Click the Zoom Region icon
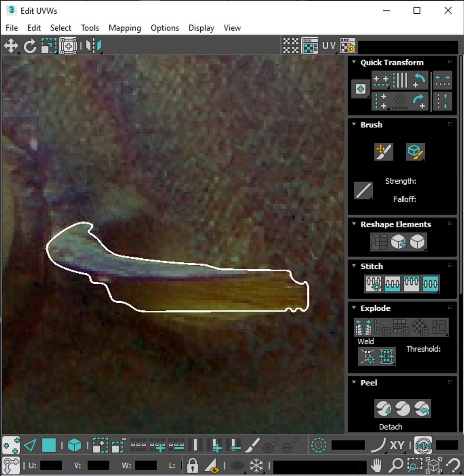464x476 pixels. pyautogui.click(x=415, y=465)
